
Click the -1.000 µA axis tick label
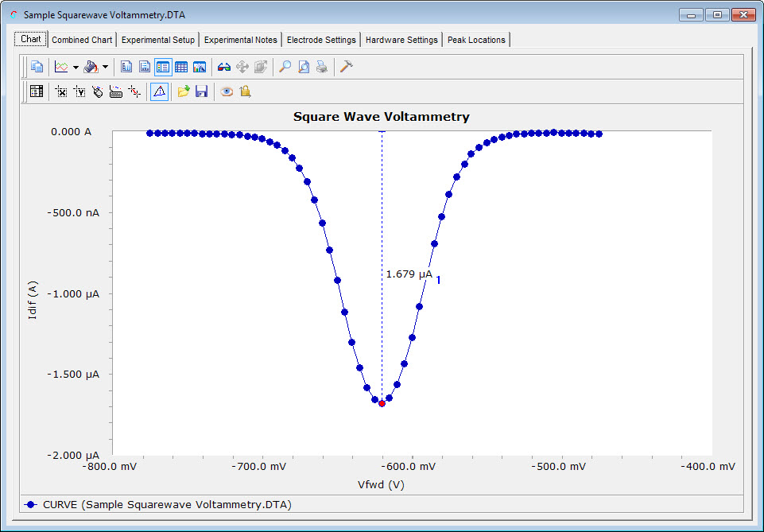point(73,293)
